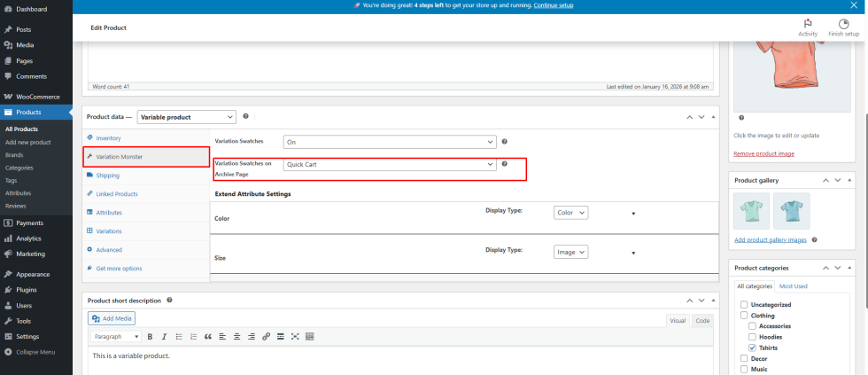The width and height of the screenshot is (868, 375).
Task: Enable the Uncategorized category checkbox
Action: (x=742, y=305)
